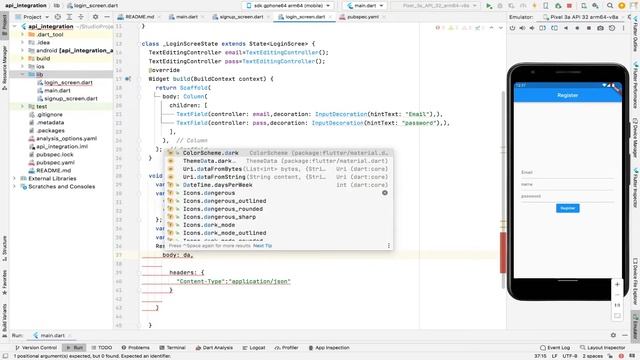640x360 pixels.
Task: Open Layout Inspector in status bar
Action: (603, 347)
